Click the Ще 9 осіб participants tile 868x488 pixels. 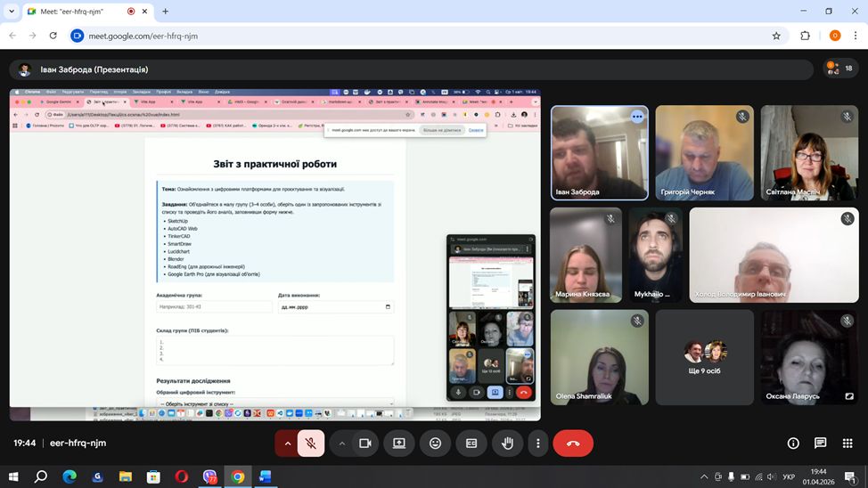[704, 356]
